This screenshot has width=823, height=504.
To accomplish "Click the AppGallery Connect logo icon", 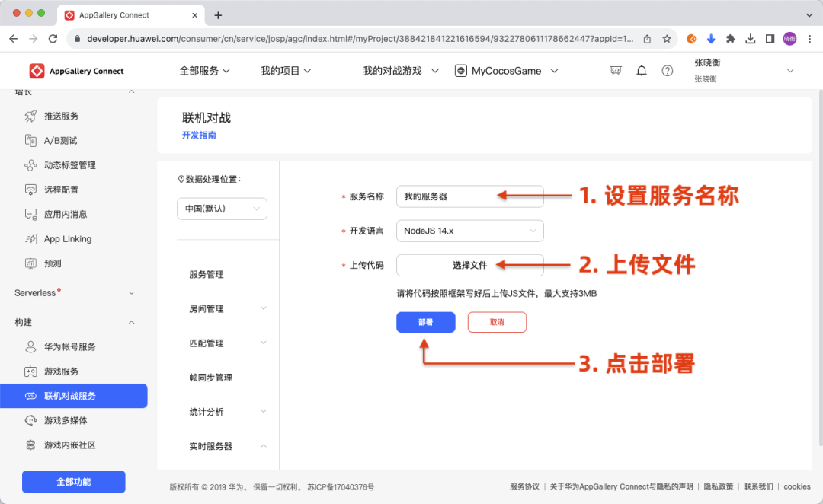I will (x=37, y=71).
